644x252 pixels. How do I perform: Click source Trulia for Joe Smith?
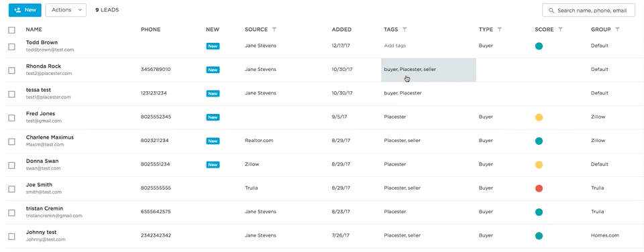pyautogui.click(x=252, y=188)
